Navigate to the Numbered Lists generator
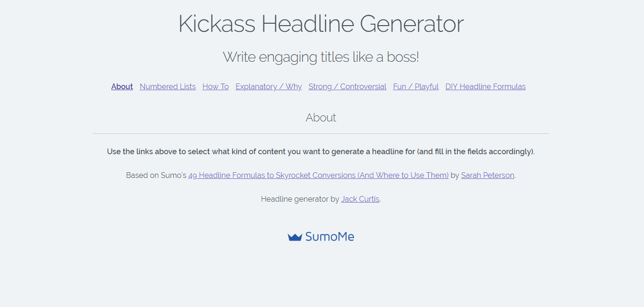This screenshot has width=644, height=307. [x=168, y=86]
